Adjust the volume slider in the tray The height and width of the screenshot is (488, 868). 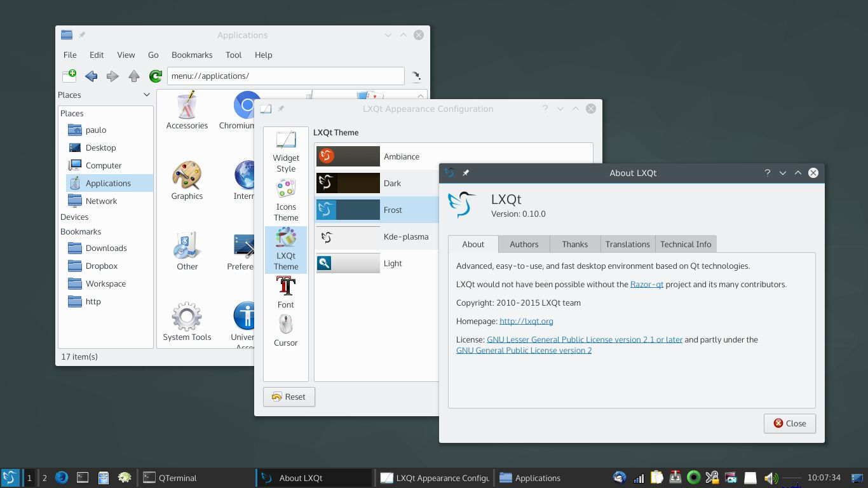(791, 477)
